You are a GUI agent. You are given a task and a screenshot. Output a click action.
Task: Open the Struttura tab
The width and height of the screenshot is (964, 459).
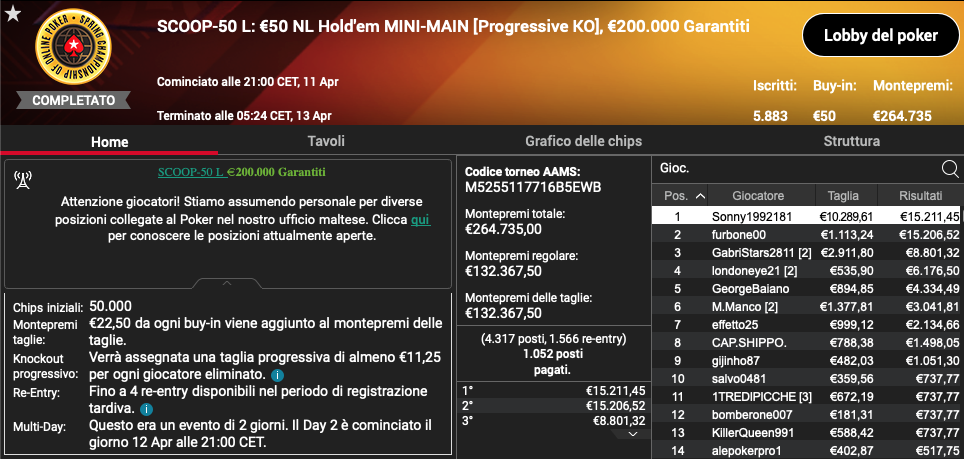coord(851,141)
